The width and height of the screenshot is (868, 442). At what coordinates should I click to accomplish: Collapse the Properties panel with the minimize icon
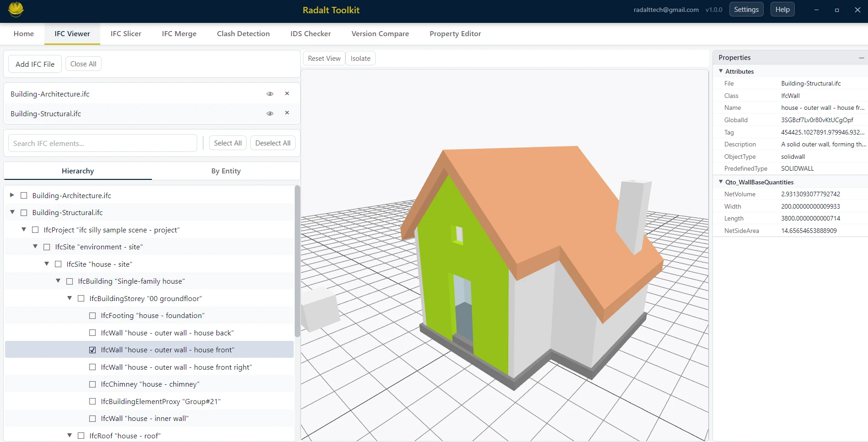(861, 58)
